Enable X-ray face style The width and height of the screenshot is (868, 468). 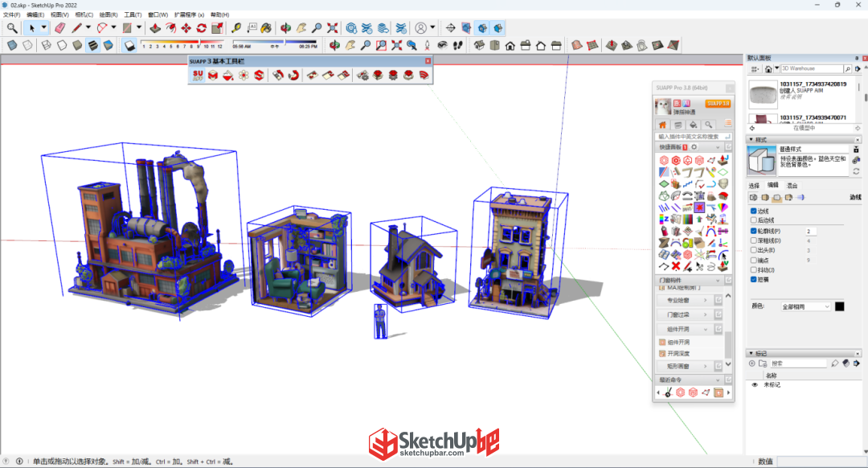pos(12,45)
